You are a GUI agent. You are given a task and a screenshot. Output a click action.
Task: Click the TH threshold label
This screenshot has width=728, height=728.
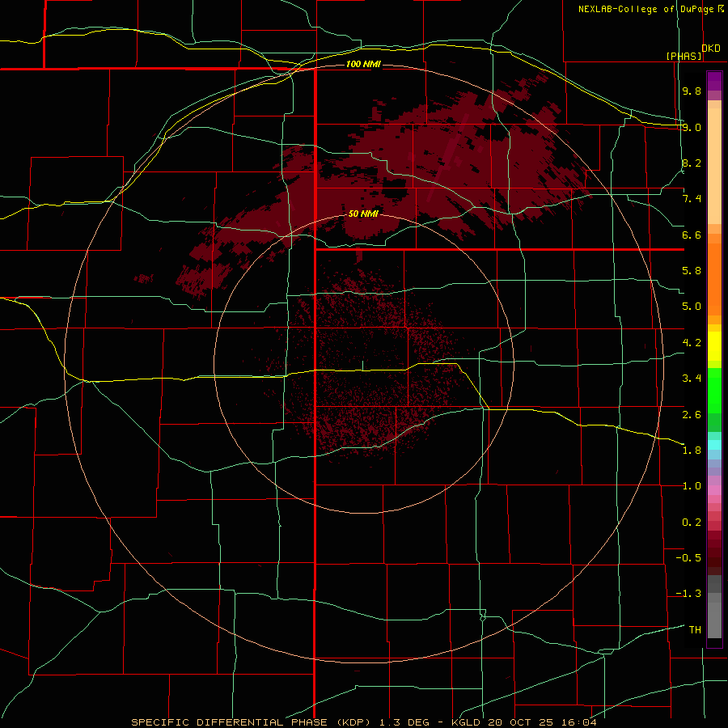click(695, 630)
